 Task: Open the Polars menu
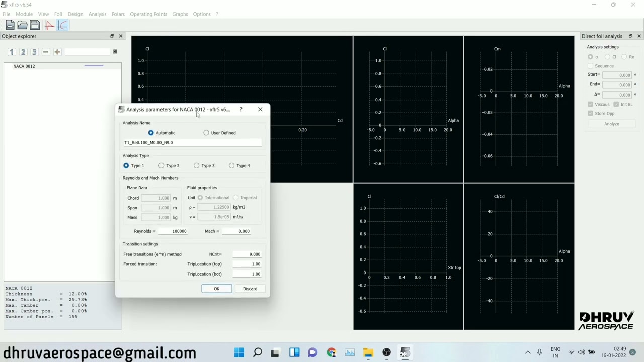pos(118,14)
